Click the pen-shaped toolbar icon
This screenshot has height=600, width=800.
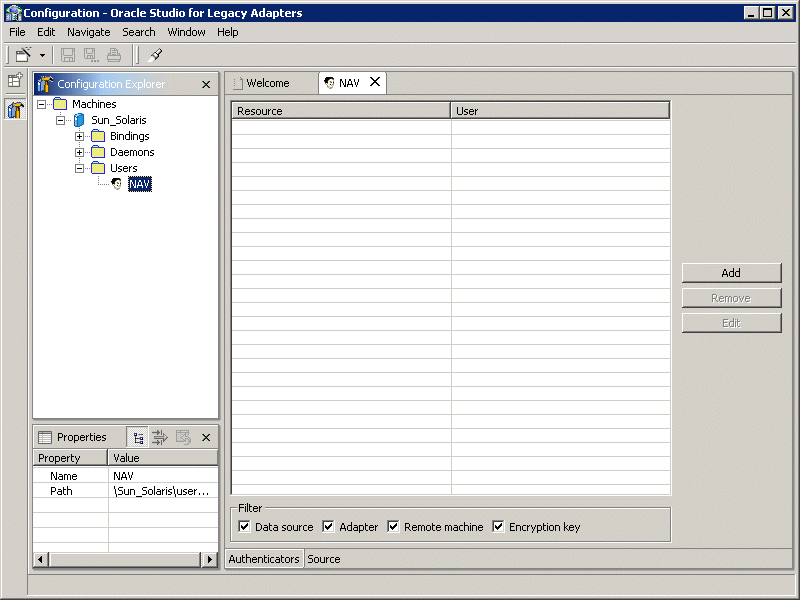click(155, 55)
